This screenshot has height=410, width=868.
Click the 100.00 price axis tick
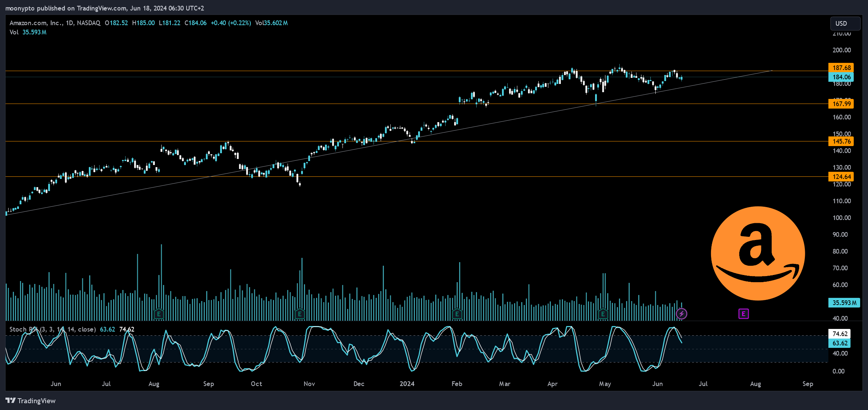coord(842,218)
